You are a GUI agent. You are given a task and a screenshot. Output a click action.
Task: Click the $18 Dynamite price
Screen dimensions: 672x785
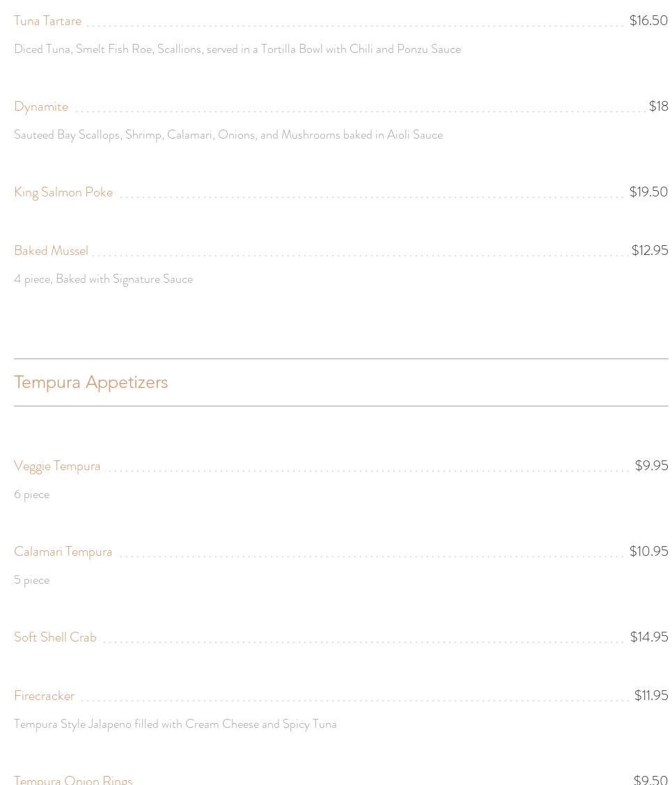point(659,106)
